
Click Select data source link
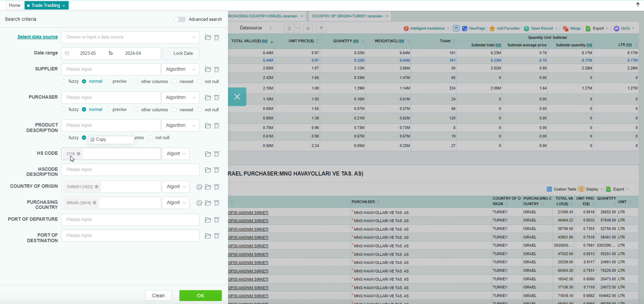pos(37,37)
